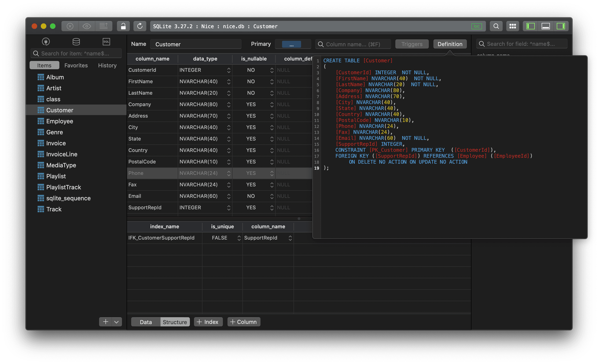The height and width of the screenshot is (364, 604).
Task: Click the green loc tag
Action: 477,26
